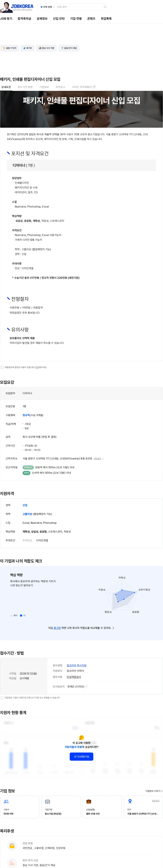Click the 고졸이상 education link

[x=27, y=514]
